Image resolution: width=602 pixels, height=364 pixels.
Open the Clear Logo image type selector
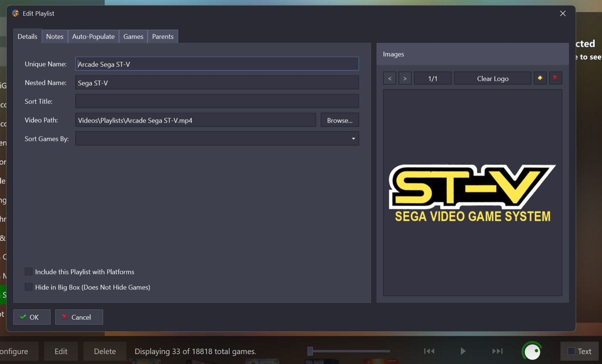(493, 78)
